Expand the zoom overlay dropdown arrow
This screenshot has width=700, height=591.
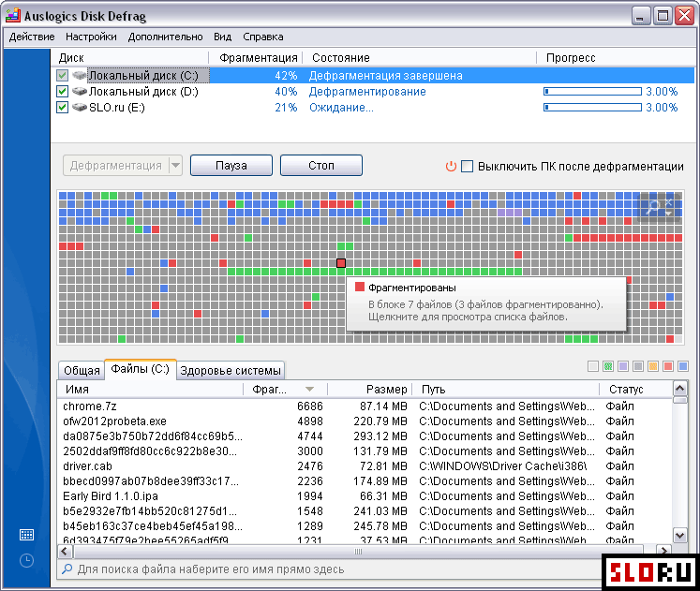pos(669,214)
